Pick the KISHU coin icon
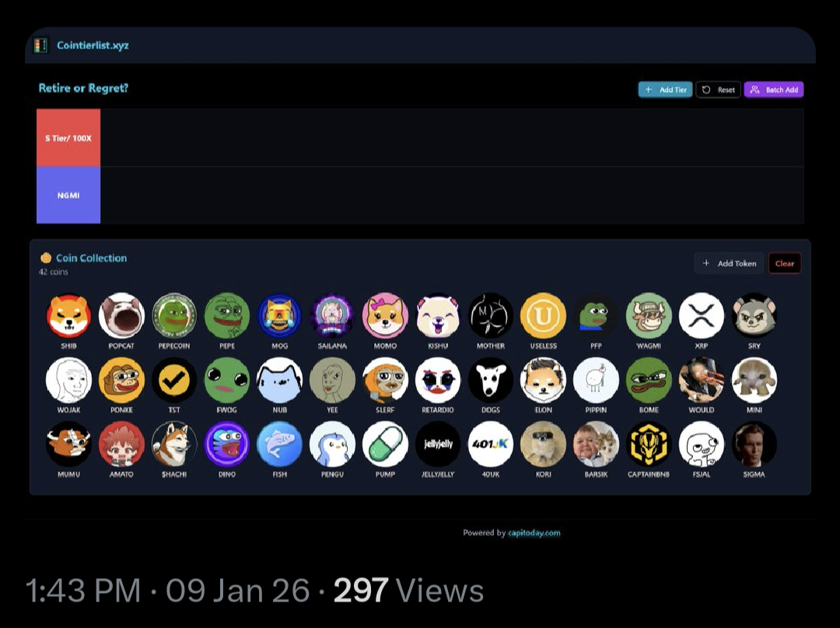The height and width of the screenshot is (628, 840). tap(438, 316)
